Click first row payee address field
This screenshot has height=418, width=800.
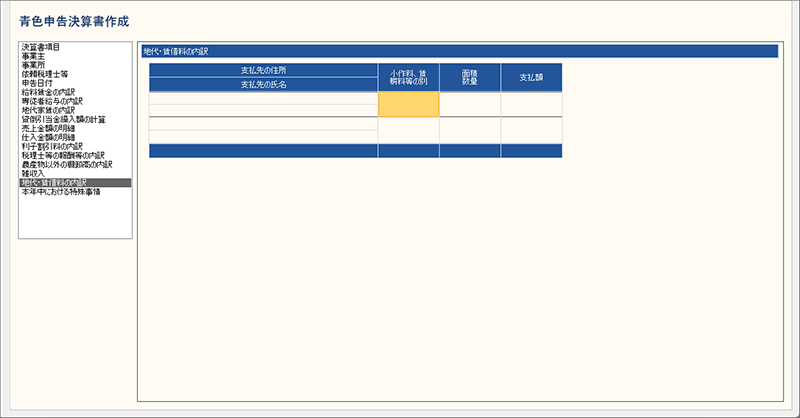[263, 99]
